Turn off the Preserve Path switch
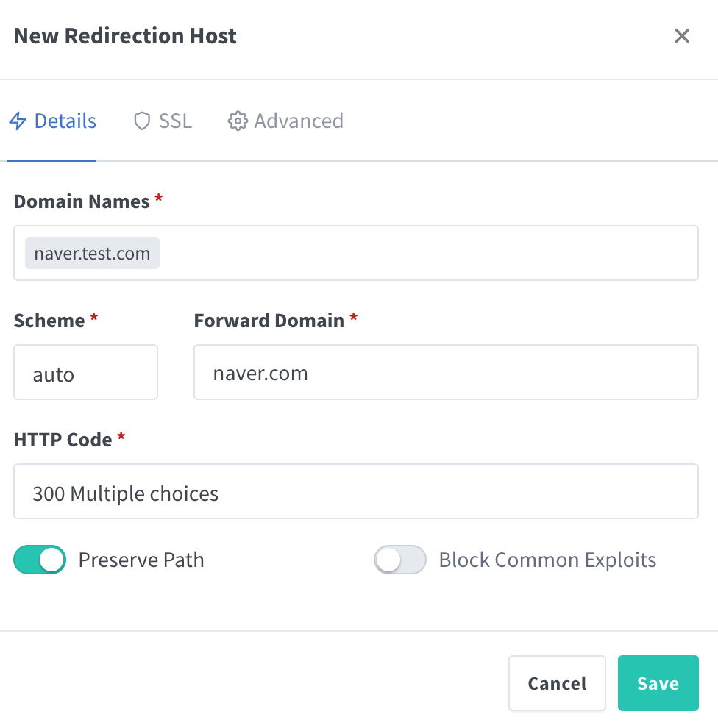This screenshot has width=718, height=728. pos(40,560)
